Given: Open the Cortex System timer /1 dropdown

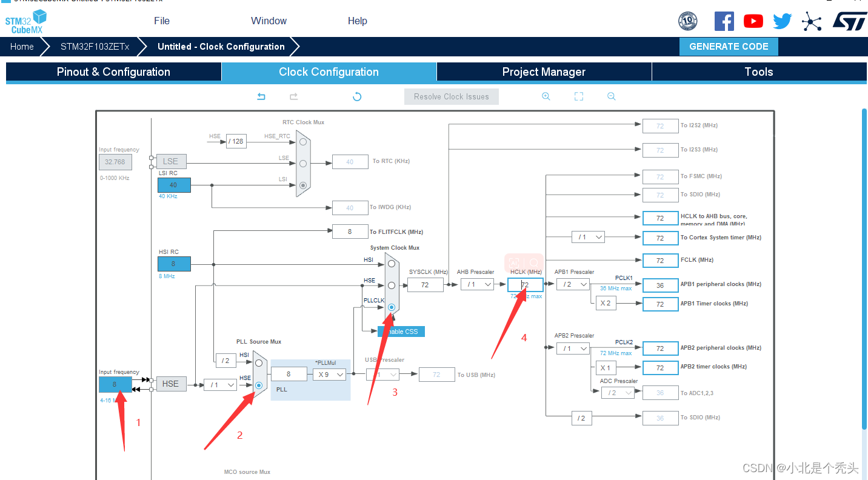Looking at the screenshot, I should 588,237.
